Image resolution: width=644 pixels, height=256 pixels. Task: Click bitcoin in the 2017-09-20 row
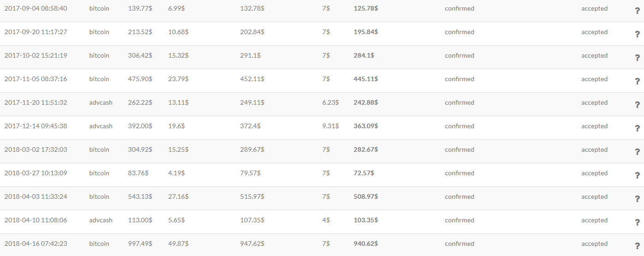(x=99, y=32)
